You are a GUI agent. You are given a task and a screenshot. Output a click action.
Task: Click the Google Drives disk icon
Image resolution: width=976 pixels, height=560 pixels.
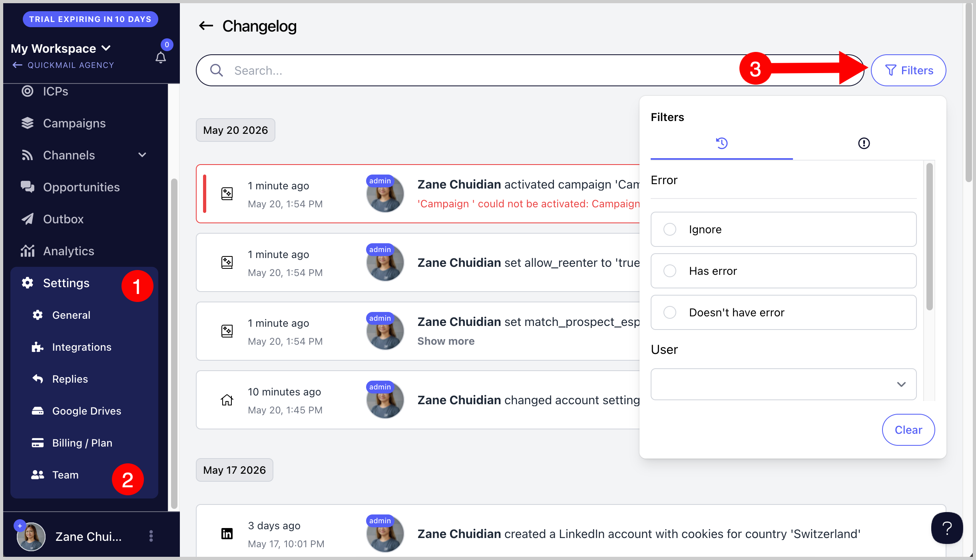[x=38, y=411]
